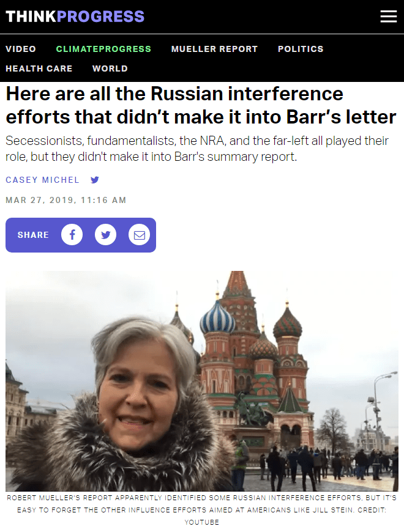Navigate to World section
Image resolution: width=404 pixels, height=532 pixels.
pos(110,68)
